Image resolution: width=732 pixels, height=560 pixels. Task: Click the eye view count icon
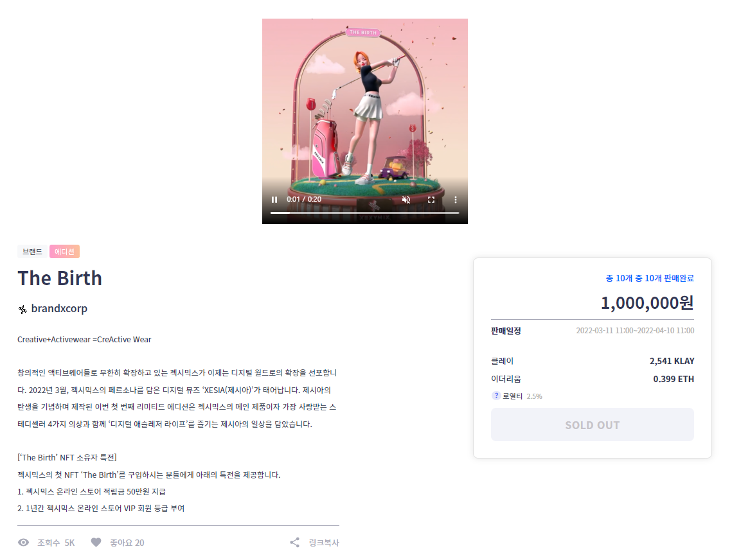[23, 542]
